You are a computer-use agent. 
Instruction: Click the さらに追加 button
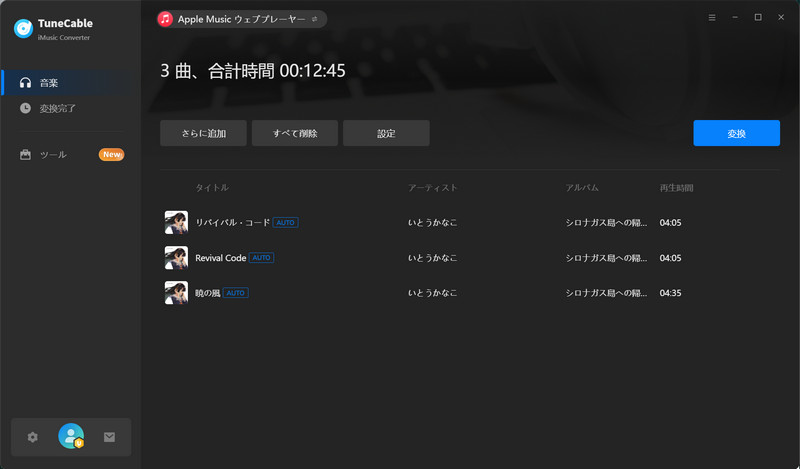[x=204, y=133]
